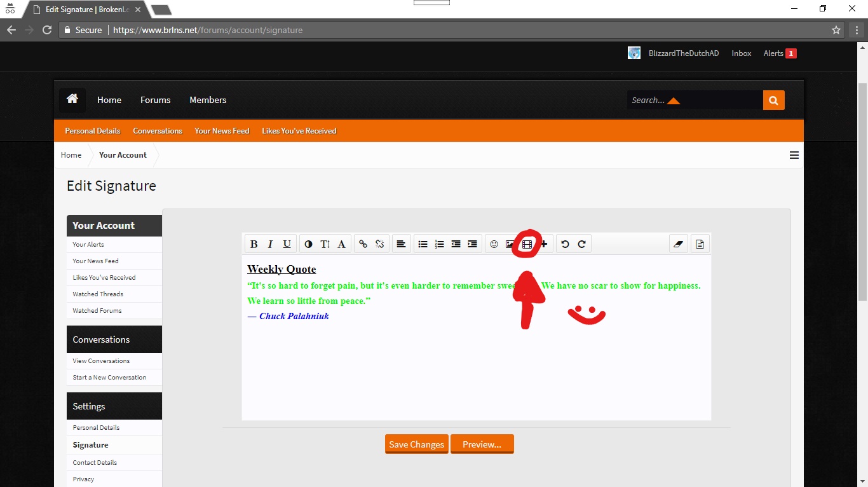Viewport: 868px width, 487px height.
Task: Open the BlizzardTheDutchAD account menu
Action: (x=684, y=53)
